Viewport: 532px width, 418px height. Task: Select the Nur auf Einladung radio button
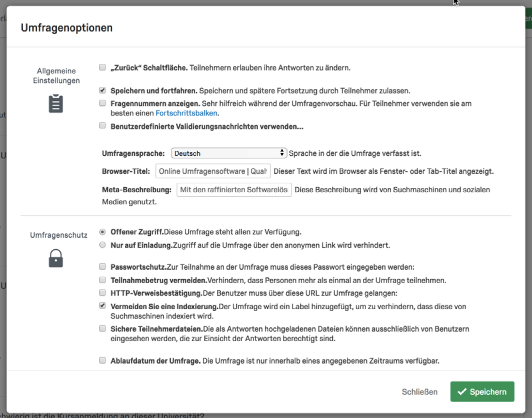coord(102,245)
